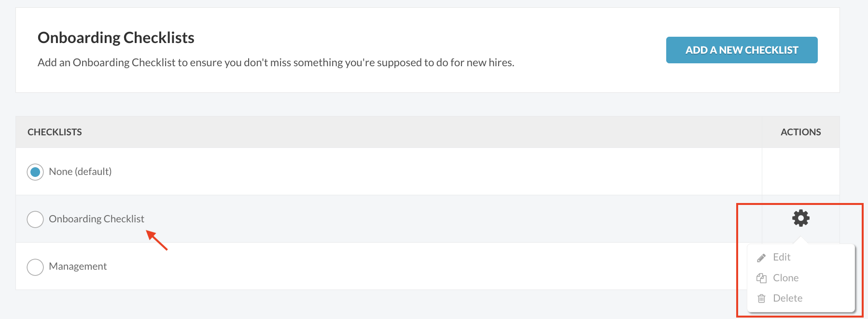Screen dimensions: 868x319
Task: Select the Management radio button
Action: pyautogui.click(x=35, y=266)
